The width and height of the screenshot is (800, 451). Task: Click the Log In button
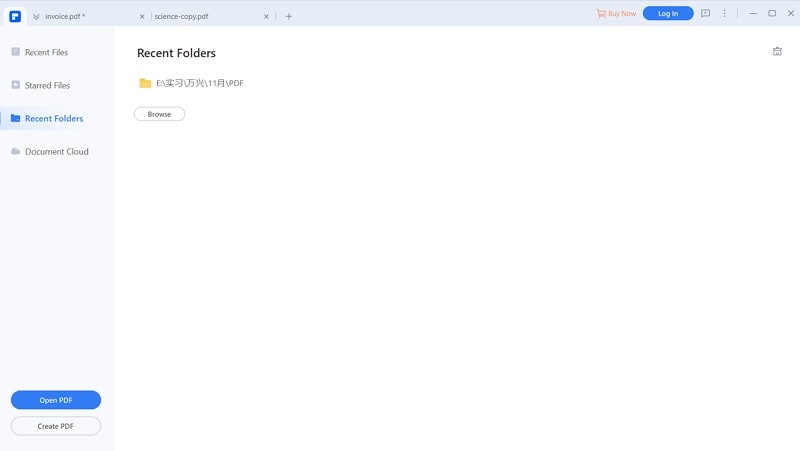[668, 13]
